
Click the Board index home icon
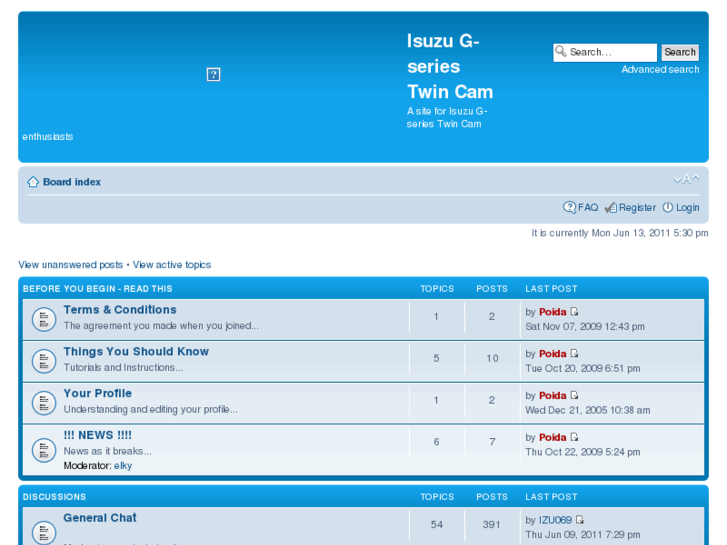click(33, 182)
